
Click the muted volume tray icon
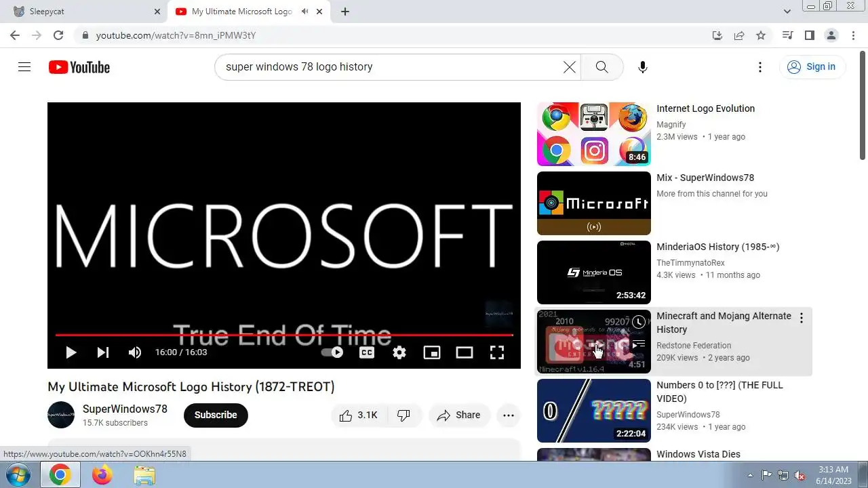[x=800, y=475]
